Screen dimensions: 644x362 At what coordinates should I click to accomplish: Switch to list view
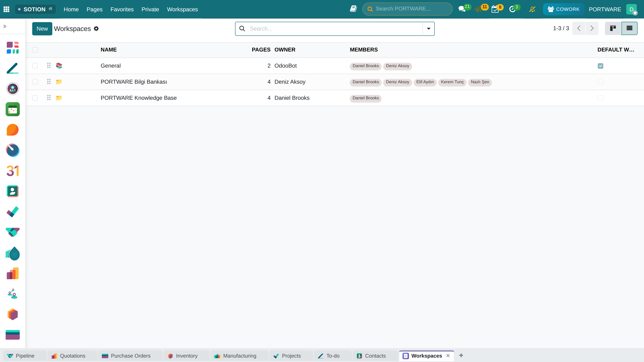[629, 28]
